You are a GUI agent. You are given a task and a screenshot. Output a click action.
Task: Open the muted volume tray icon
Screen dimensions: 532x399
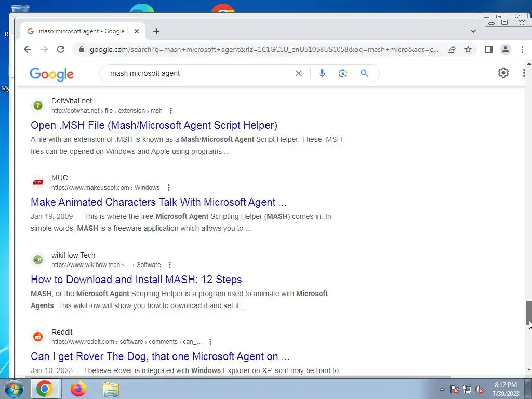[480, 389]
